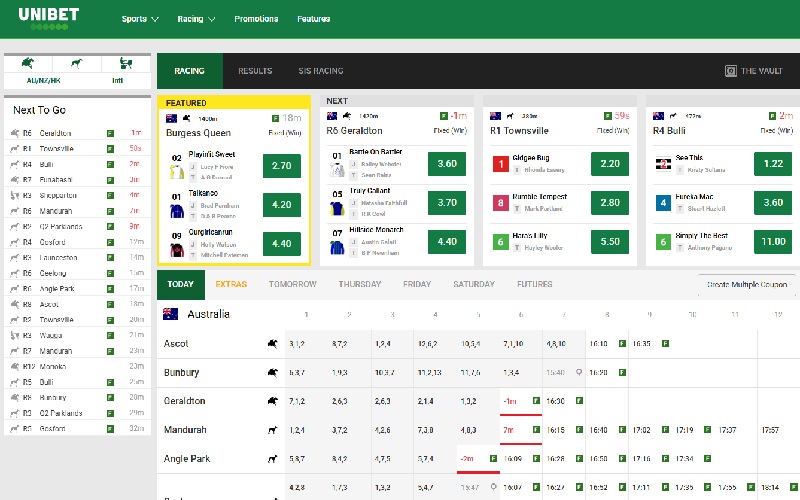Switch to the Tomorrow tab
Screen dimensions: 800x500
point(292,284)
